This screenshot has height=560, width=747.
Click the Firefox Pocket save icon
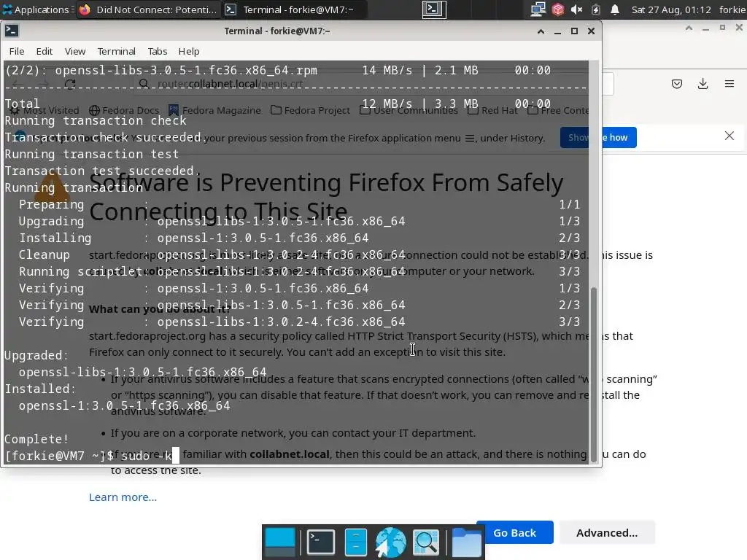676,85
